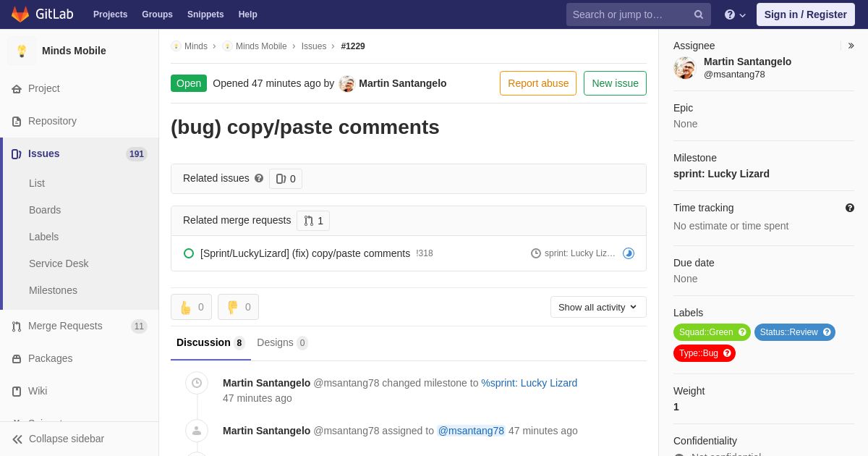Open Labels in the sidebar
The image size is (868, 456).
43,237
